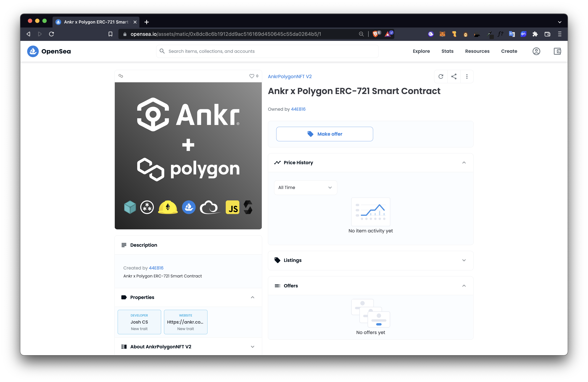Click the Make offer button

tap(324, 134)
